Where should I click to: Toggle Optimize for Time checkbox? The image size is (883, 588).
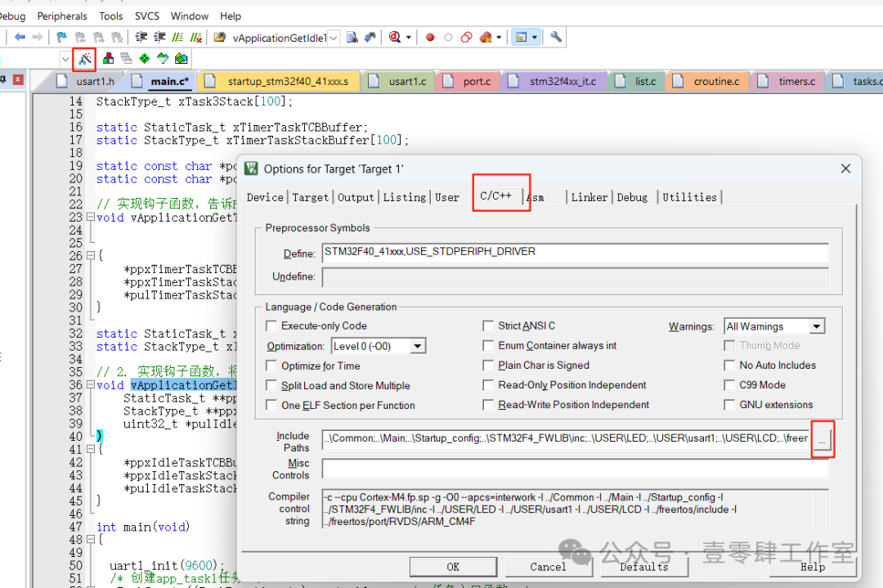pyautogui.click(x=271, y=366)
